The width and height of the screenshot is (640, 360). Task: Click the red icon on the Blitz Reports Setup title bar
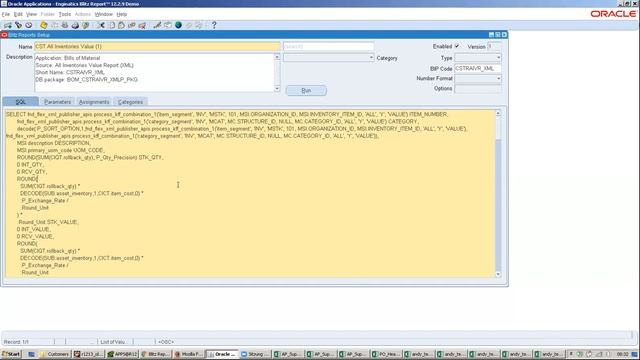4,35
